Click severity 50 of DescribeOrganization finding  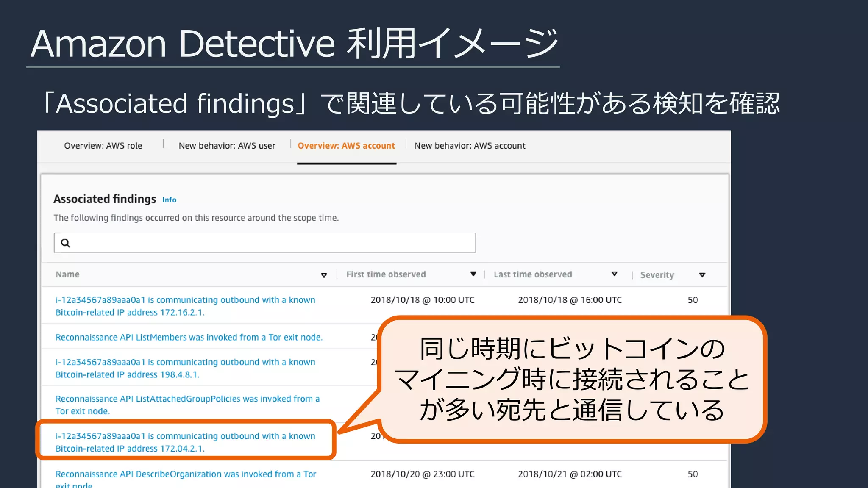pos(693,474)
